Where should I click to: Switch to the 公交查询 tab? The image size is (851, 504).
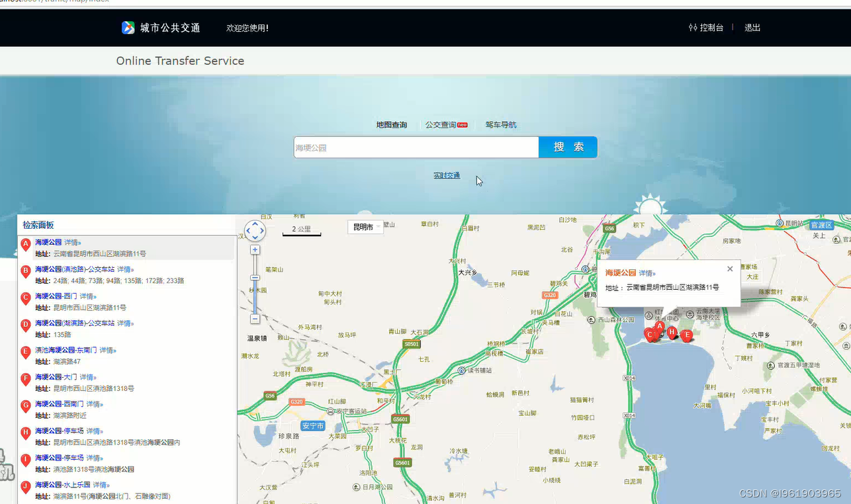pyautogui.click(x=440, y=125)
